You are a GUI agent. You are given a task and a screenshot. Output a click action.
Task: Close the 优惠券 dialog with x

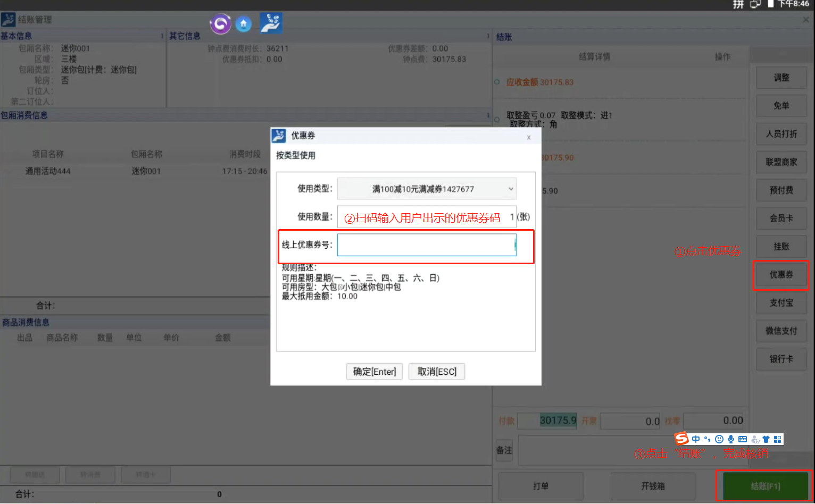(x=529, y=137)
